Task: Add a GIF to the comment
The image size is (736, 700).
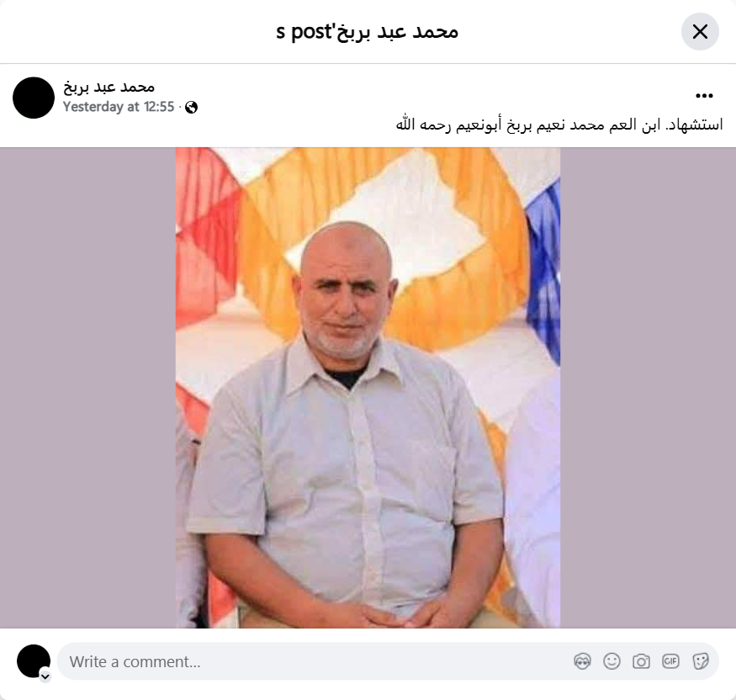Action: pyautogui.click(x=670, y=661)
